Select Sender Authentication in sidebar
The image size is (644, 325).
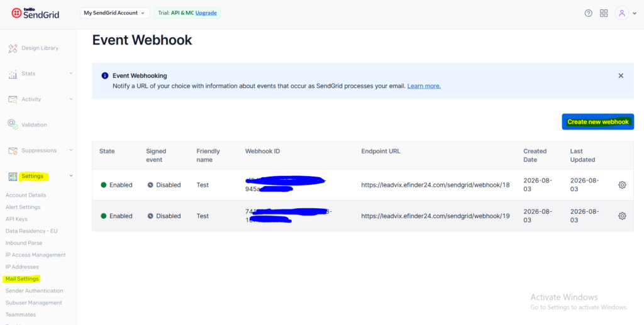[35, 291]
